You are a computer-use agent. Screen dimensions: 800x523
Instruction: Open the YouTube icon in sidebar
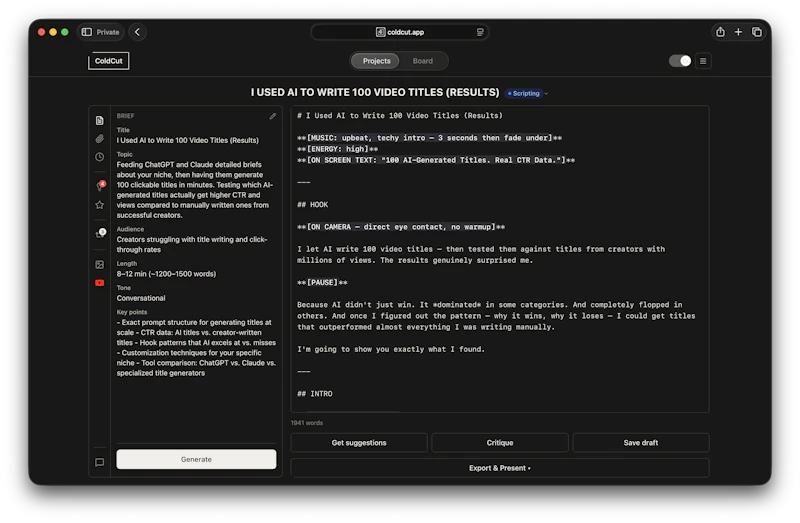coord(99,283)
